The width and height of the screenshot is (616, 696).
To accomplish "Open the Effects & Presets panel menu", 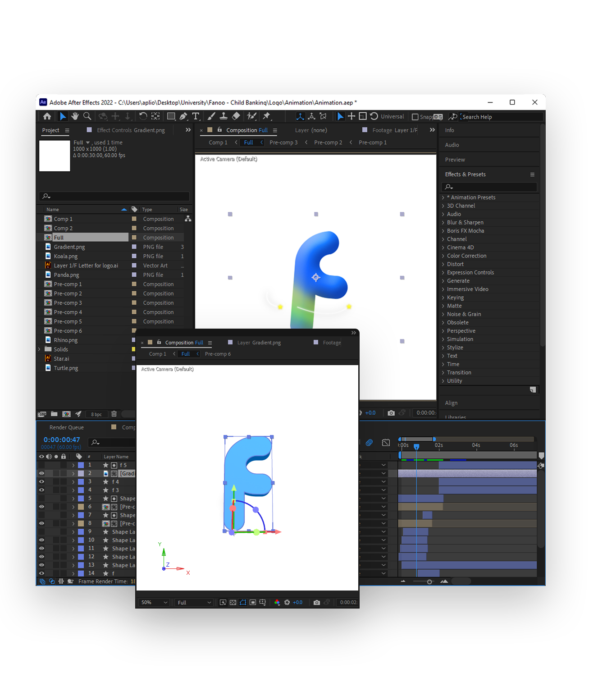I will click(x=532, y=174).
